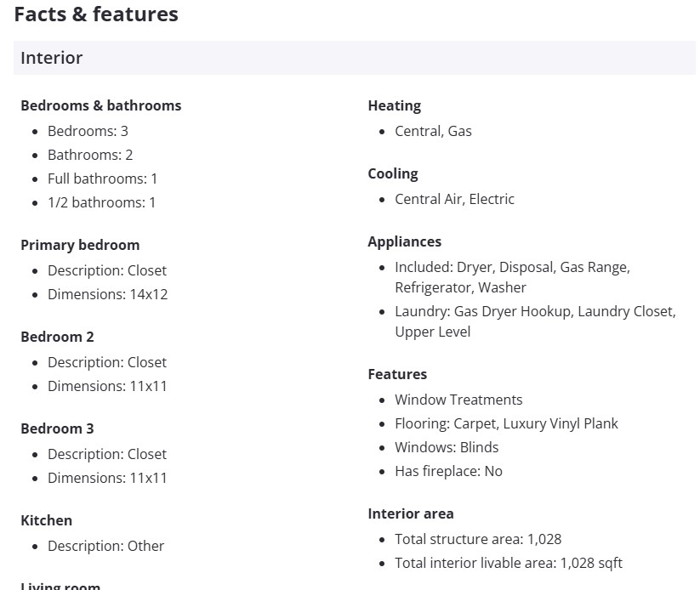This screenshot has height=590, width=700.
Task: Click the Interior section header bar
Action: [354, 58]
